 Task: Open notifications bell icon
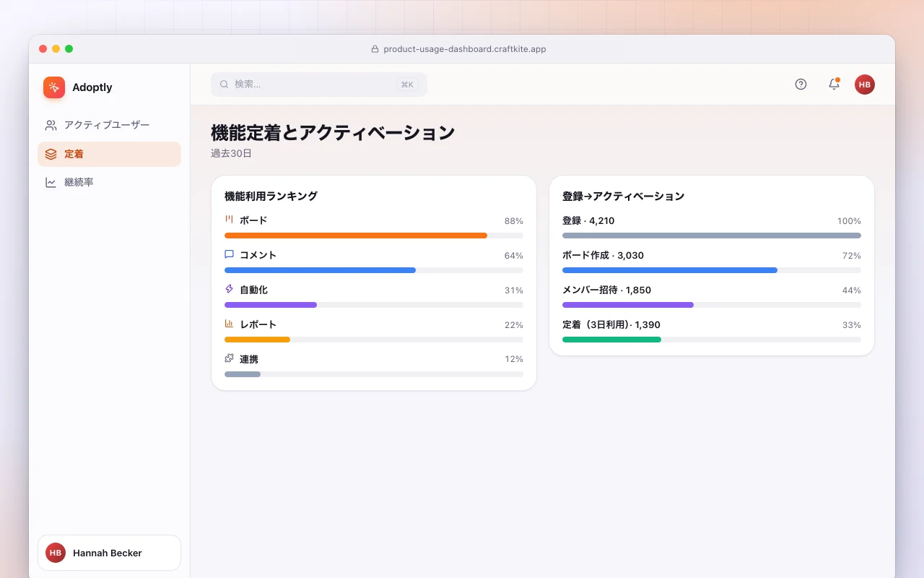point(834,85)
